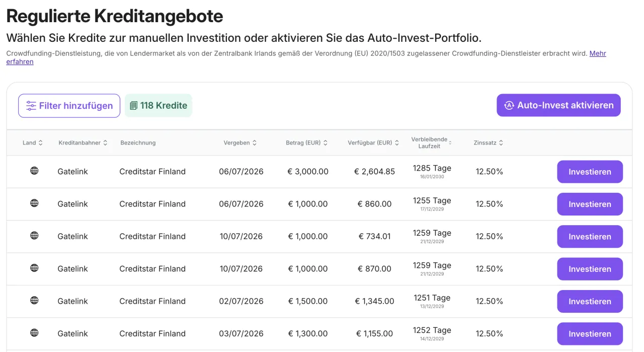644x352 pixels.
Task: Click the 03/07/2026 issue date
Action: point(241,333)
